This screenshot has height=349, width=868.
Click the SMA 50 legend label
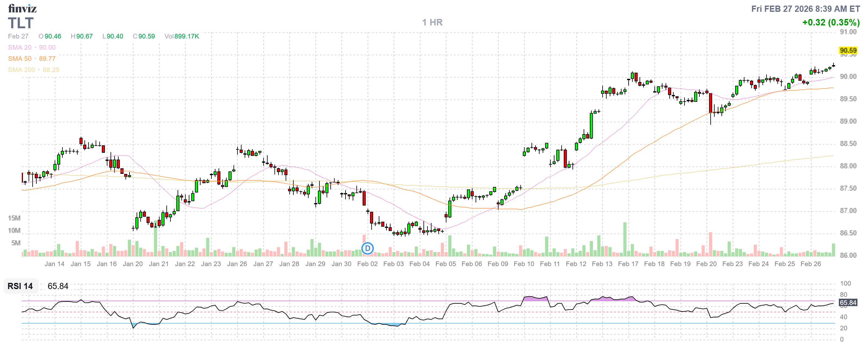point(20,59)
